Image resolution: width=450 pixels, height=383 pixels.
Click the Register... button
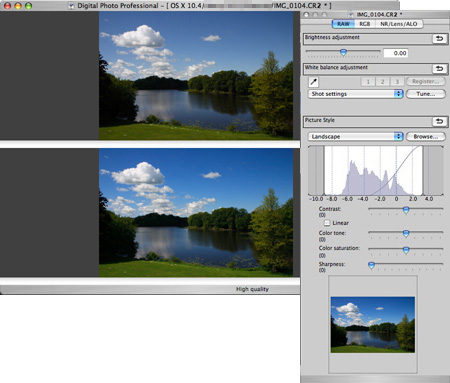click(x=426, y=81)
